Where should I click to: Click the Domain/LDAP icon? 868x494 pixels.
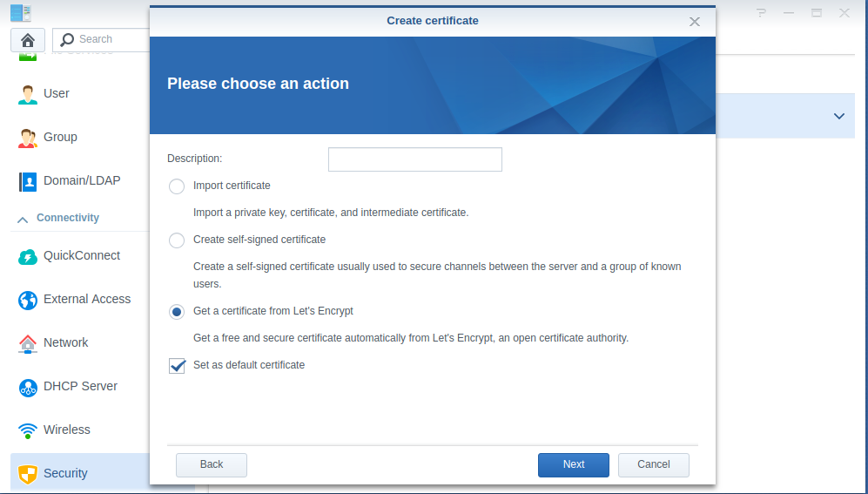[28, 181]
